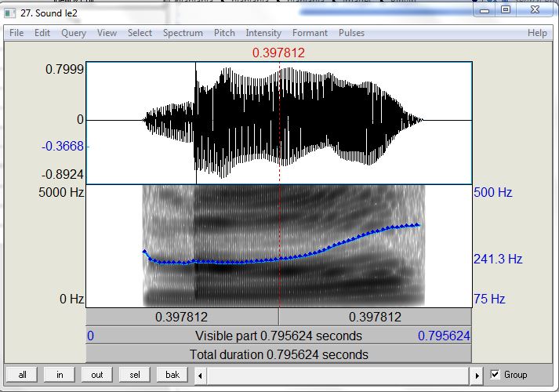Viewport: 559px width, 392px height.
Task: Open the File menu
Action: (16, 33)
